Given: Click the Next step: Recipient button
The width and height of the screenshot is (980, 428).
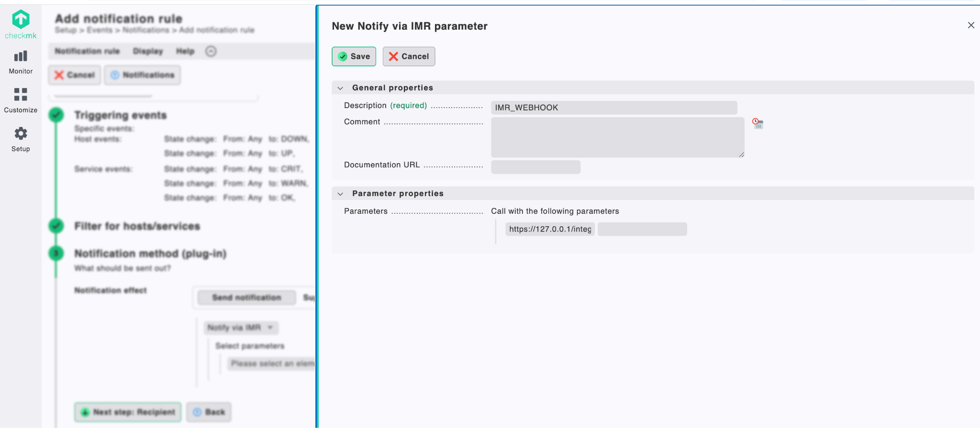Looking at the screenshot, I should (128, 412).
